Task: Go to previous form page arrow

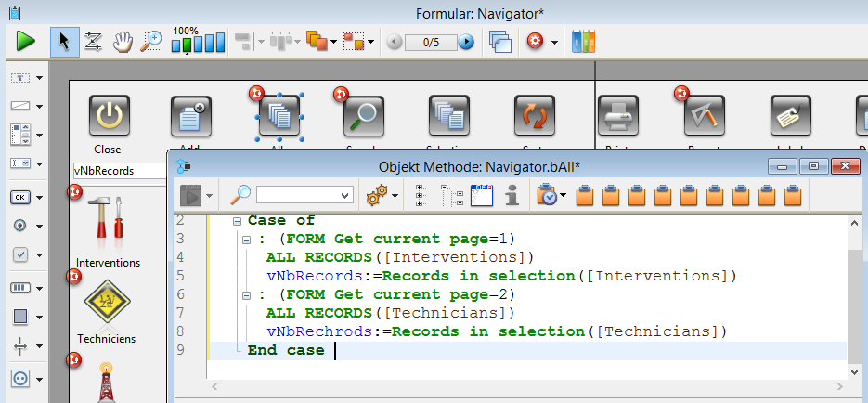Action: click(x=395, y=42)
